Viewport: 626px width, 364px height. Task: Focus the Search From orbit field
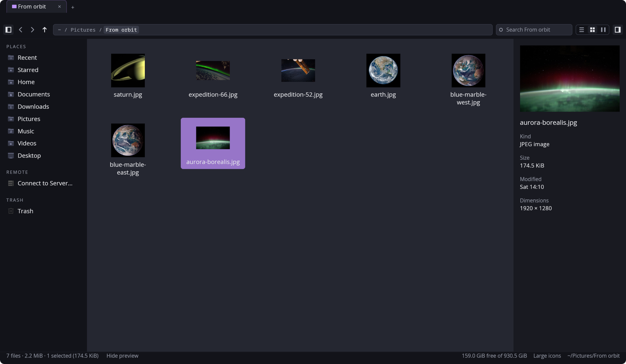pos(534,30)
